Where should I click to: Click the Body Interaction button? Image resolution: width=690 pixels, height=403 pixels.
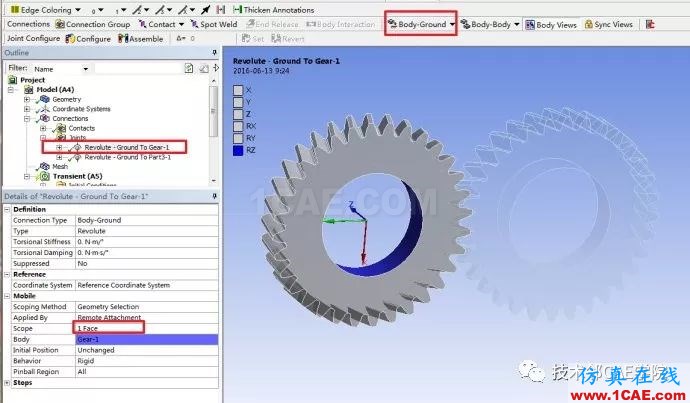[x=341, y=24]
